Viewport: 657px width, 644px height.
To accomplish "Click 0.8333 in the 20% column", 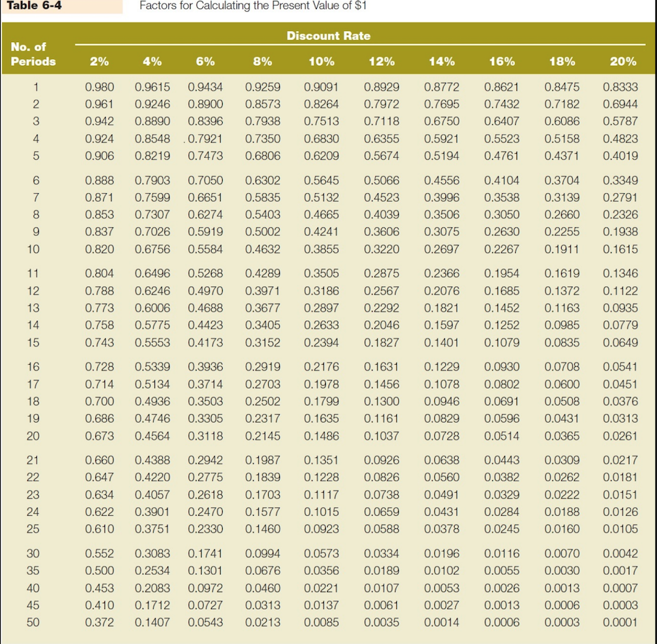I will click(621, 87).
